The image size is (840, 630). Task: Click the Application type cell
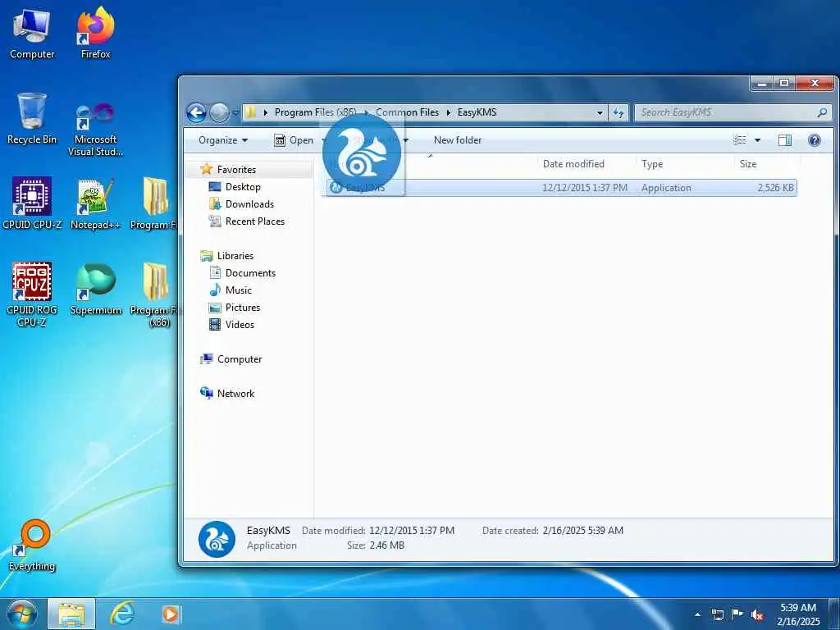click(666, 188)
